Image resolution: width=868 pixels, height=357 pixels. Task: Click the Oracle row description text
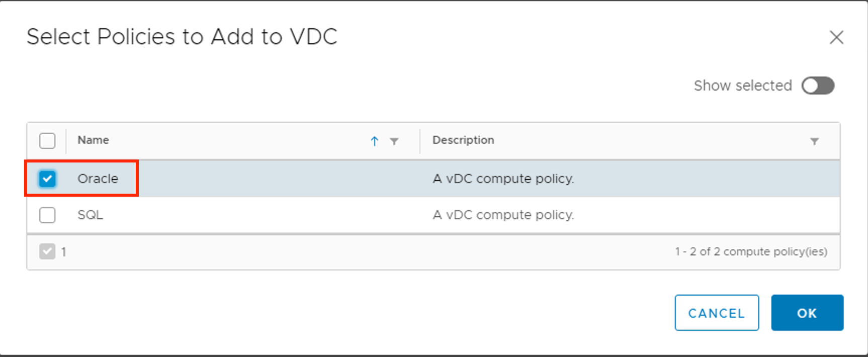503,178
